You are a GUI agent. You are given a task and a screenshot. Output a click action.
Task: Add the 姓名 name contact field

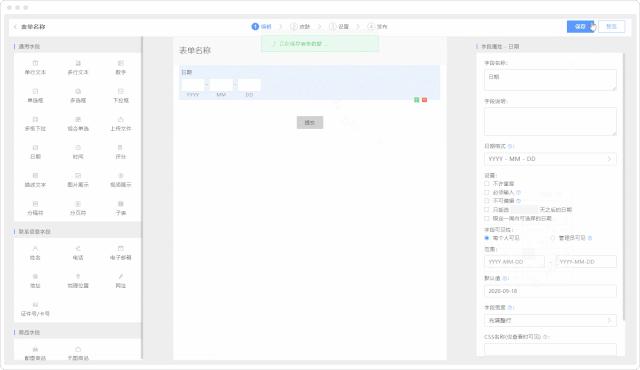click(x=35, y=253)
